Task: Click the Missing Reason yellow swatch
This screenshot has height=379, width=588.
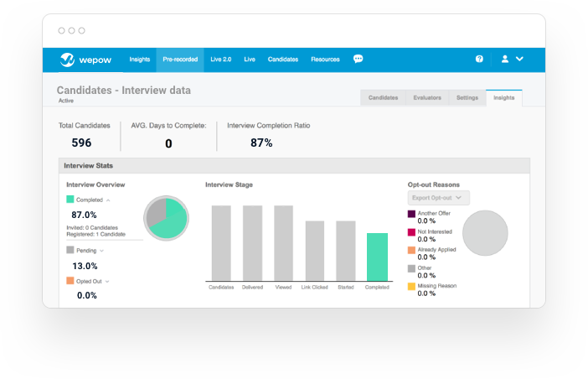Action: [x=411, y=286]
